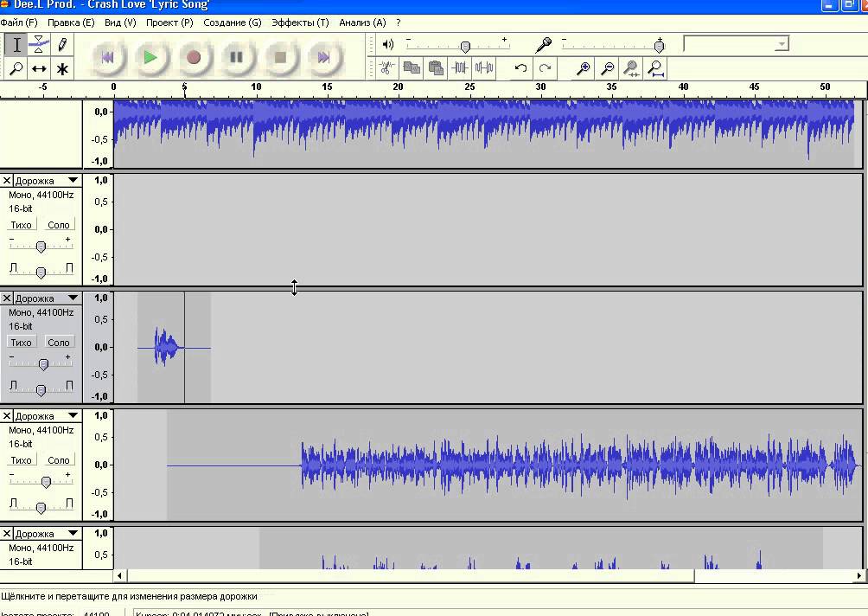Click the Cut scissors icon
This screenshot has width=868, height=616.
tap(387, 67)
